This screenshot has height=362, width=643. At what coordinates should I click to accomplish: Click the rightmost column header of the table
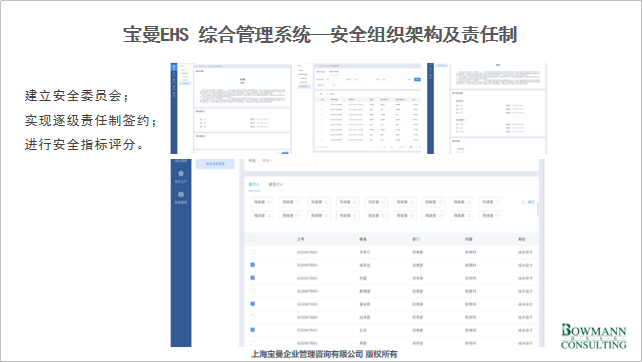pyautogui.click(x=522, y=239)
